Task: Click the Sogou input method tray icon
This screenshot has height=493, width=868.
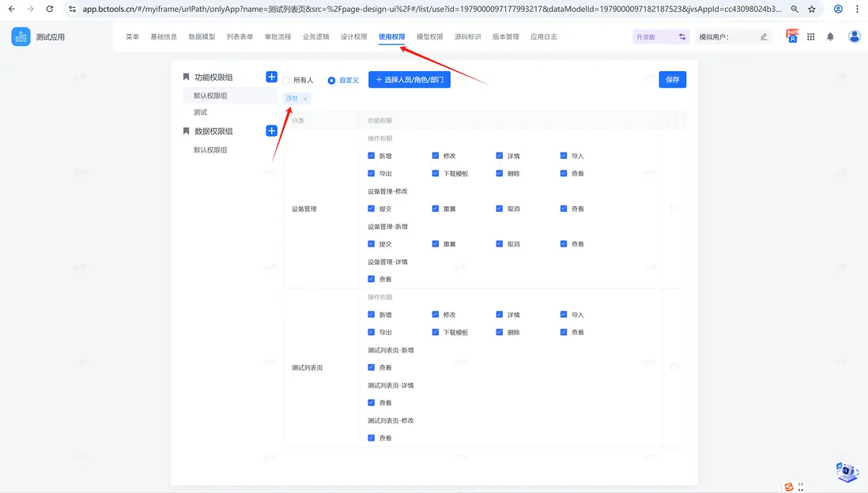Action: coord(789,487)
